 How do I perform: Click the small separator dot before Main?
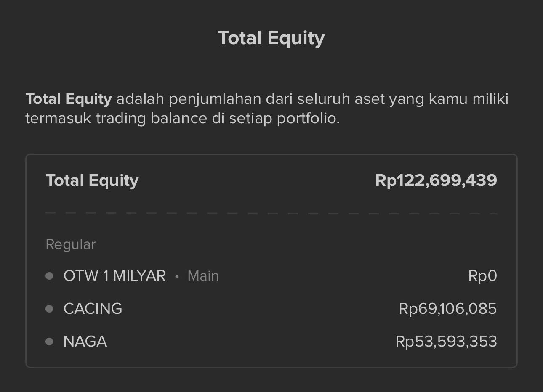[x=177, y=277]
